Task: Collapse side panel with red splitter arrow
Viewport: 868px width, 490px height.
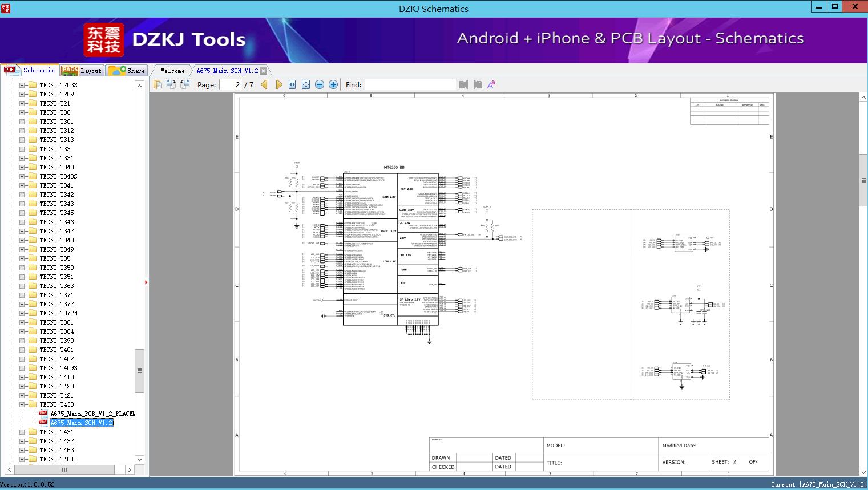Action: point(146,282)
